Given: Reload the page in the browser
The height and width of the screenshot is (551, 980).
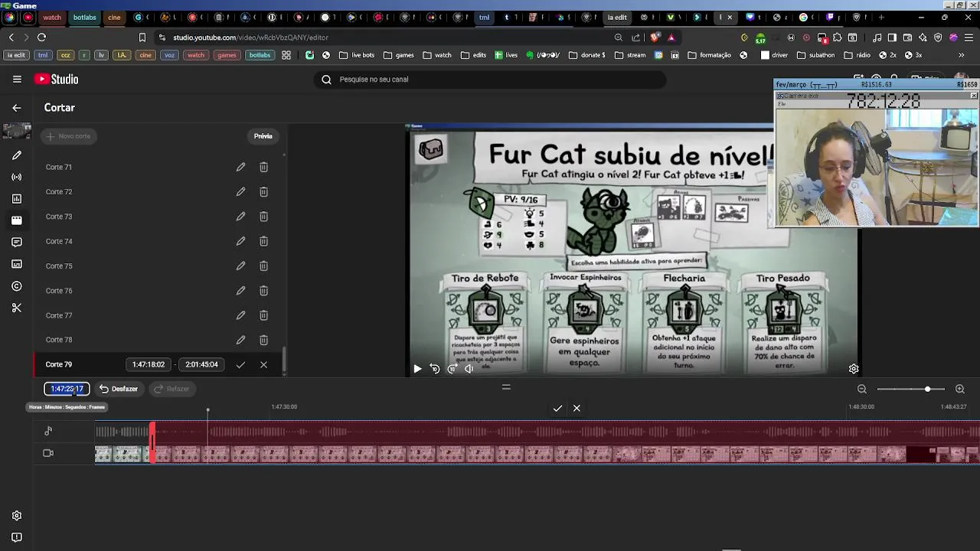Looking at the screenshot, I should (41, 37).
